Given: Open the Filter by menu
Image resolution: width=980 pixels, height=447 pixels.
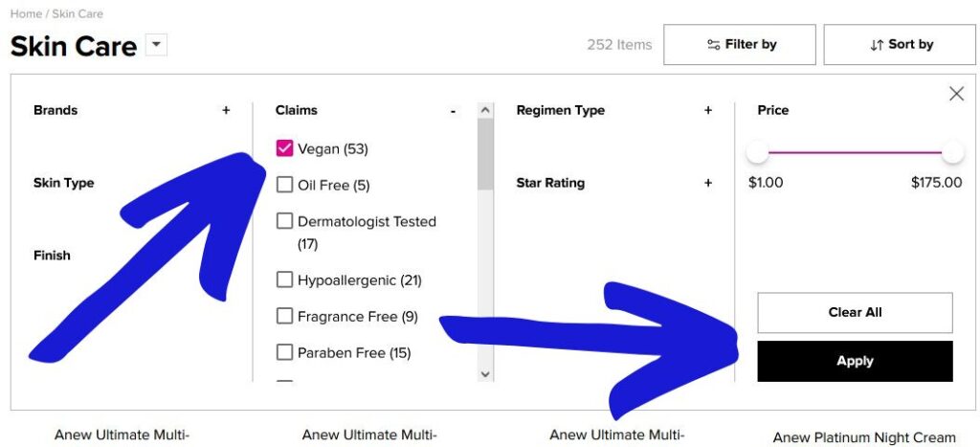Looking at the screenshot, I should [x=740, y=44].
